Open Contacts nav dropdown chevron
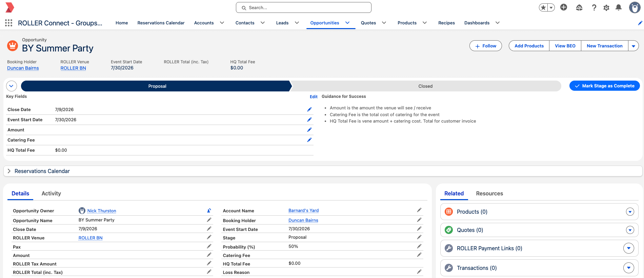The image size is (644, 278). click(263, 23)
